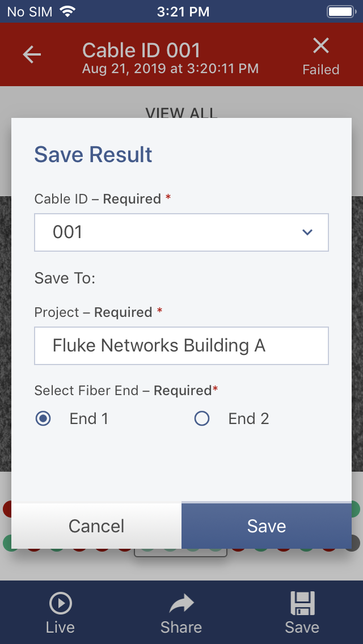Image resolution: width=363 pixels, height=644 pixels.
Task: Tap the 3:21 PM status bar clock
Action: pos(183,11)
